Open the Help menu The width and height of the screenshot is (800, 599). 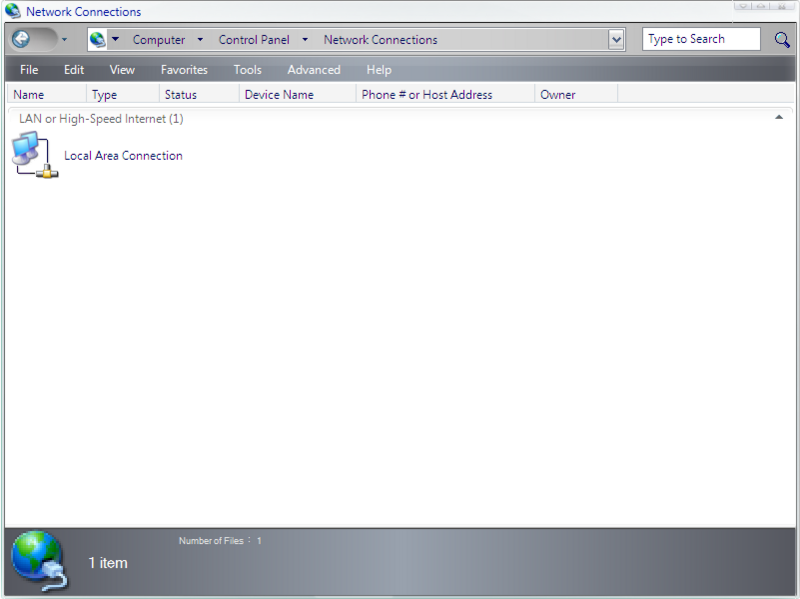click(x=379, y=70)
